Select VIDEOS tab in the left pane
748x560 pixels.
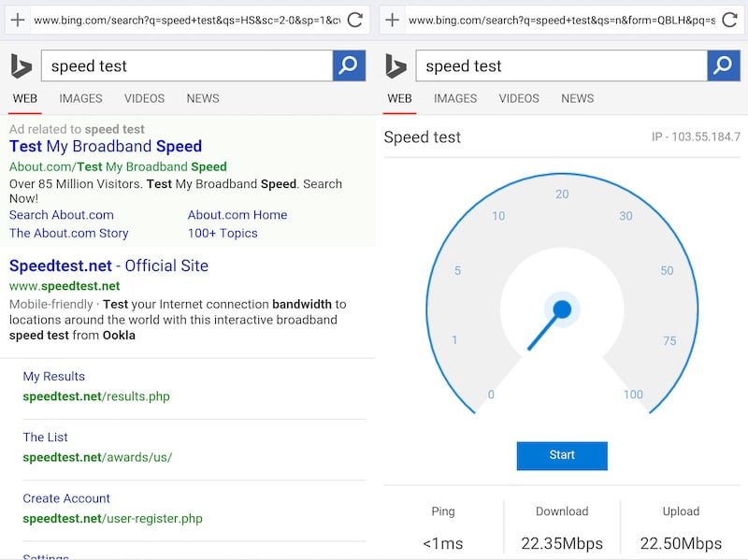pyautogui.click(x=144, y=98)
